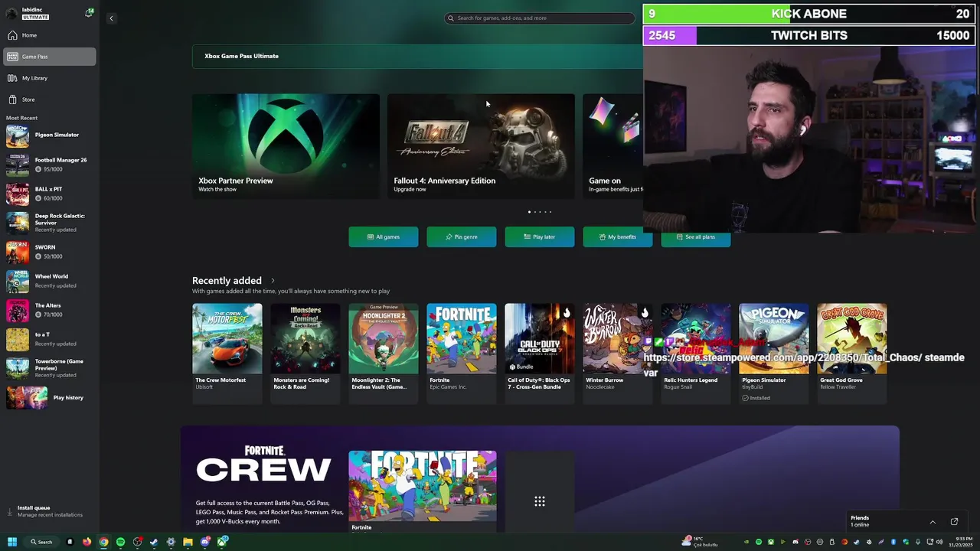Focus the game search field
Viewport: 980px width, 551px height.
[x=541, y=18]
